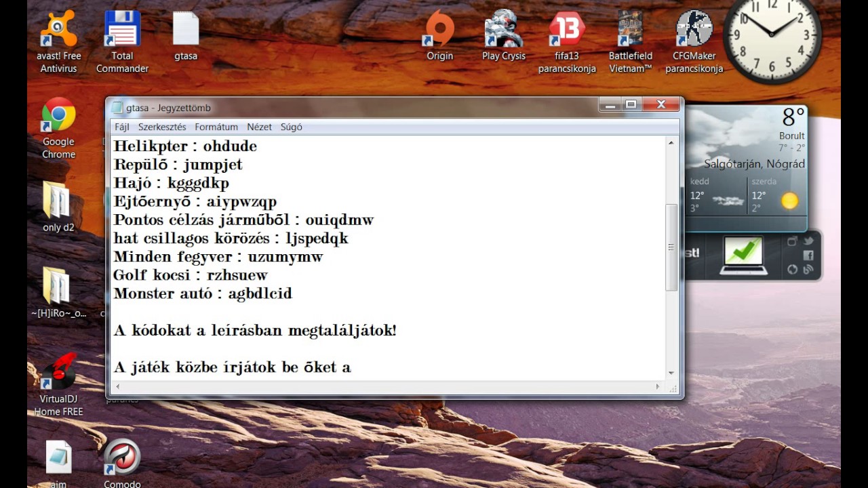The height and width of the screenshot is (488, 868).
Task: Click the avast gadget blog feed icon
Action: click(x=808, y=270)
